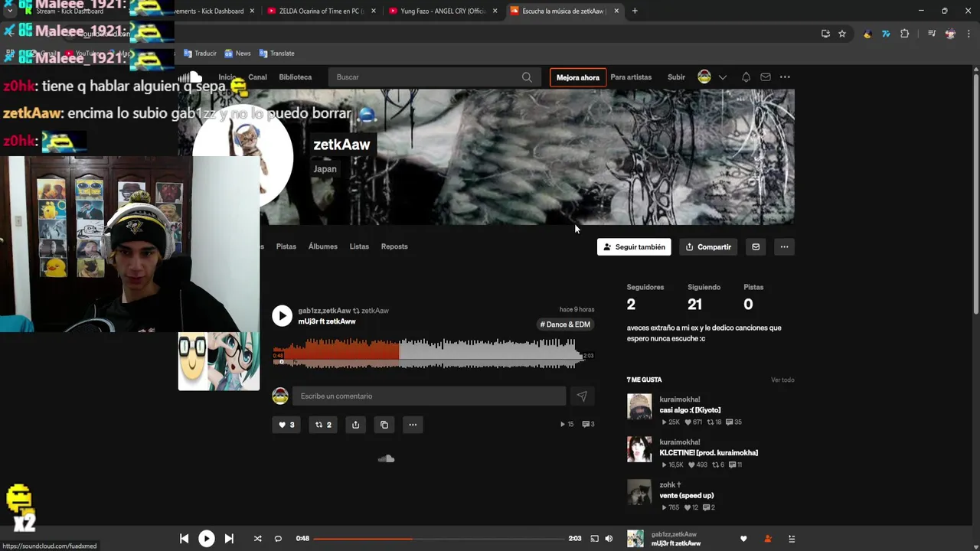Follow artist from the player bar icon

click(768, 539)
